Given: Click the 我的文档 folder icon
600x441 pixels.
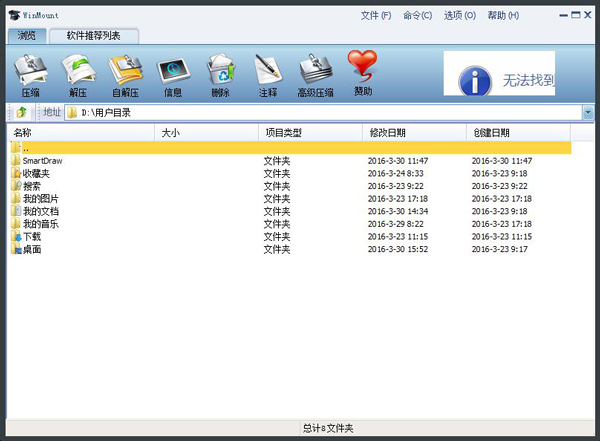Looking at the screenshot, I should pos(16,211).
